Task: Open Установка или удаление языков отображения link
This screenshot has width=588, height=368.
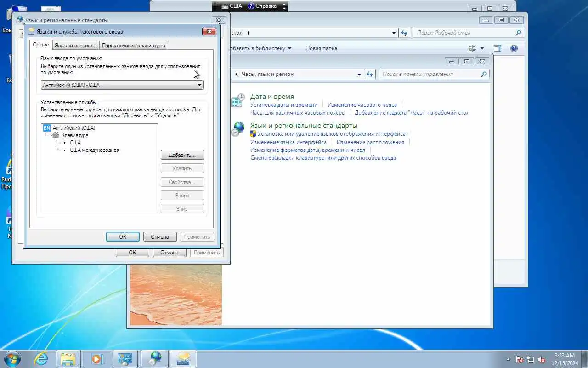Action: [332, 134]
